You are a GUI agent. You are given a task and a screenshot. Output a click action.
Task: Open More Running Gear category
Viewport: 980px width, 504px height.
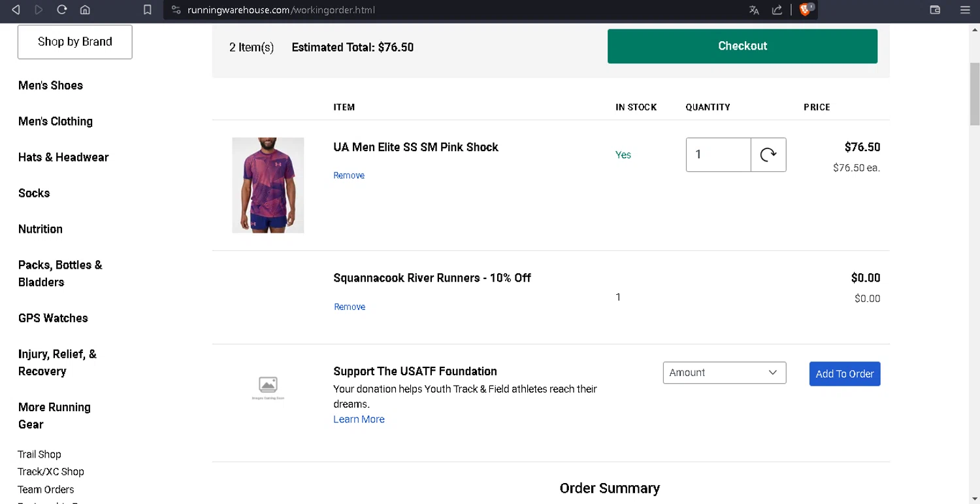tap(54, 415)
